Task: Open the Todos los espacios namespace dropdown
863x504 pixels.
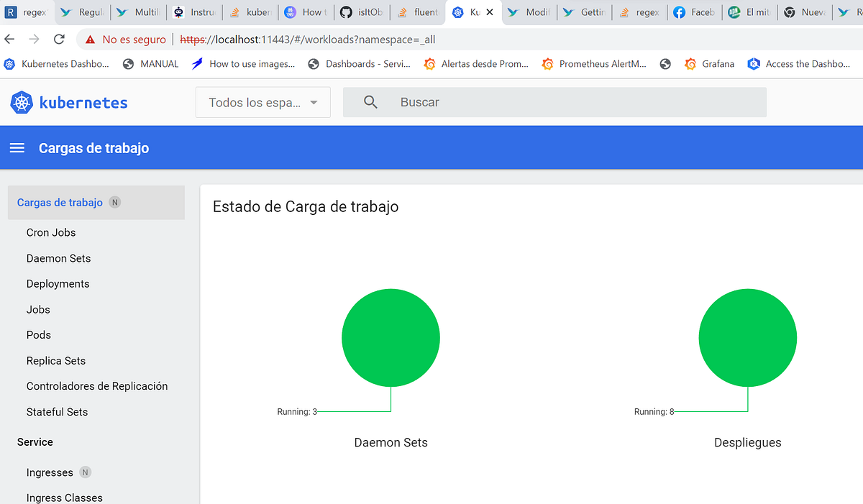Action: pyautogui.click(x=262, y=102)
